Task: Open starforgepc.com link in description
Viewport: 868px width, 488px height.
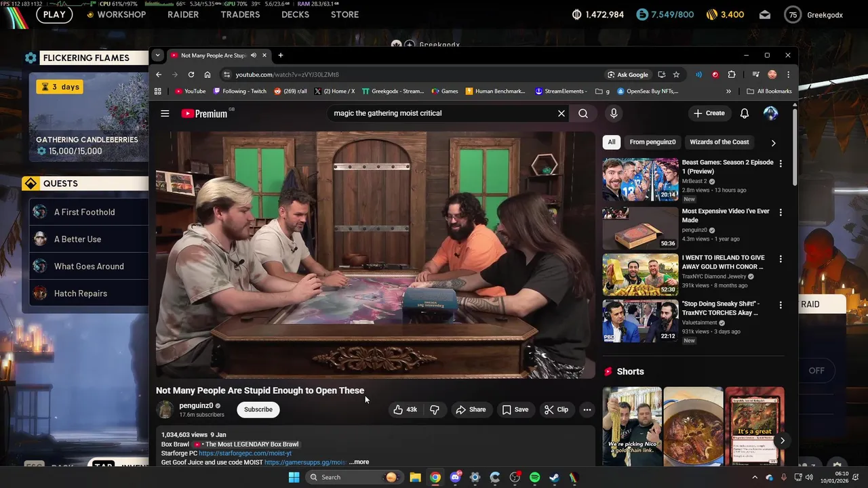Action: click(x=245, y=453)
